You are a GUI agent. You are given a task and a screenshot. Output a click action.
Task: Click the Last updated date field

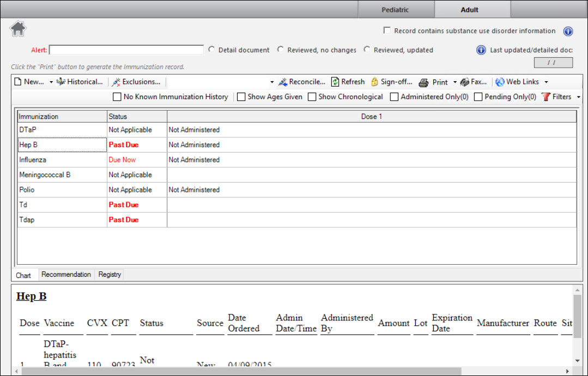pos(553,63)
